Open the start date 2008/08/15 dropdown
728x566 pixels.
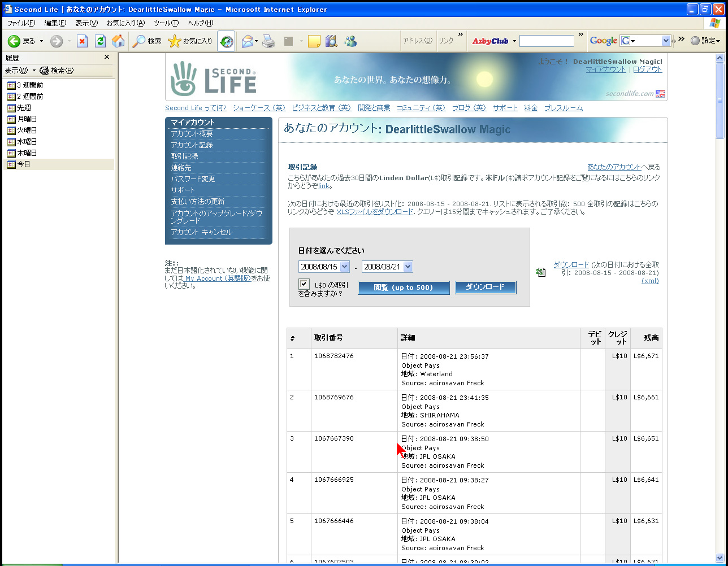click(345, 267)
